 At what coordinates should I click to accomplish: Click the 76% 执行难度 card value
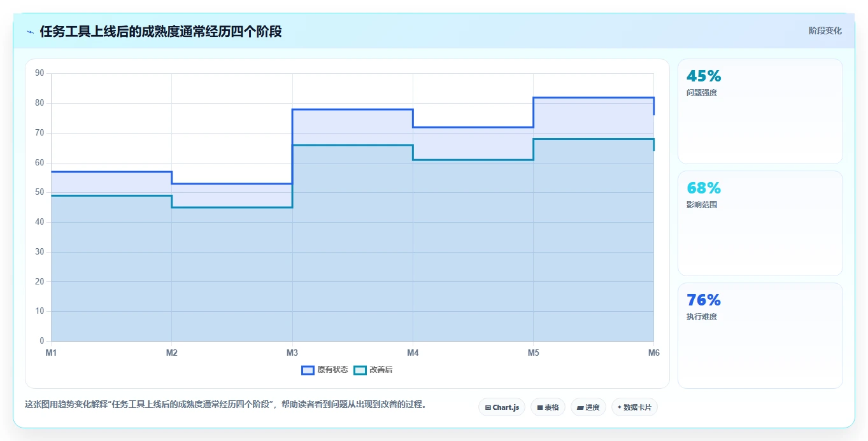click(x=704, y=300)
